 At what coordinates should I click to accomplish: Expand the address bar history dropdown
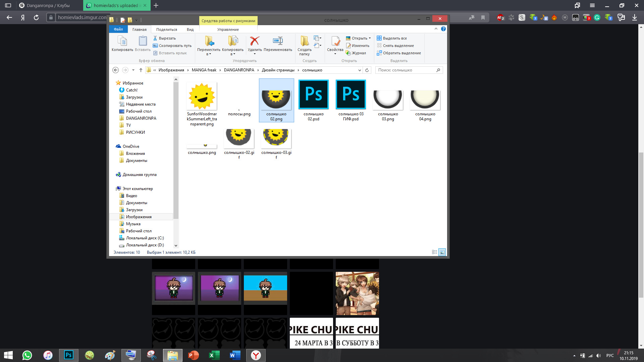point(360,70)
